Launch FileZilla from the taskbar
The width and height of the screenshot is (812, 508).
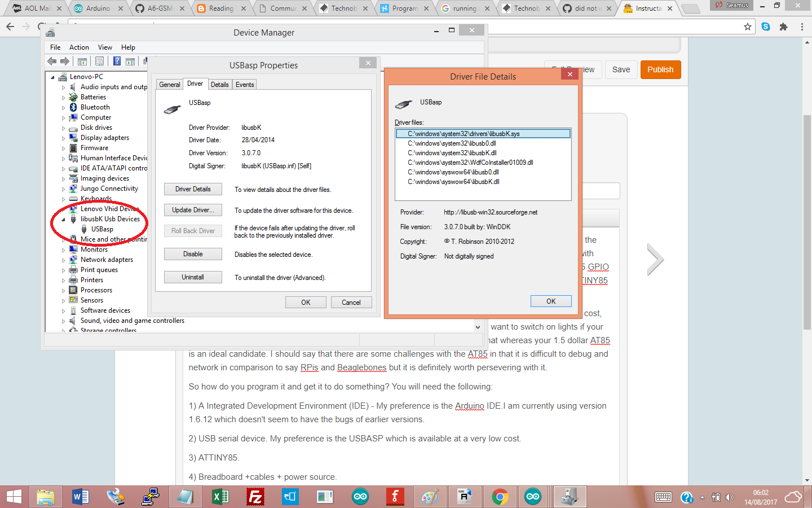tap(255, 497)
